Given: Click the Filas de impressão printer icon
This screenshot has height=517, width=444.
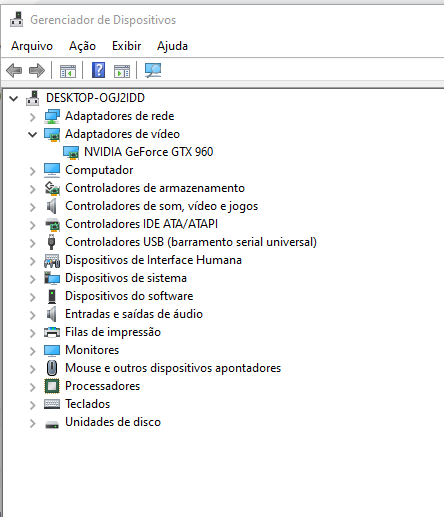Looking at the screenshot, I should point(52,332).
